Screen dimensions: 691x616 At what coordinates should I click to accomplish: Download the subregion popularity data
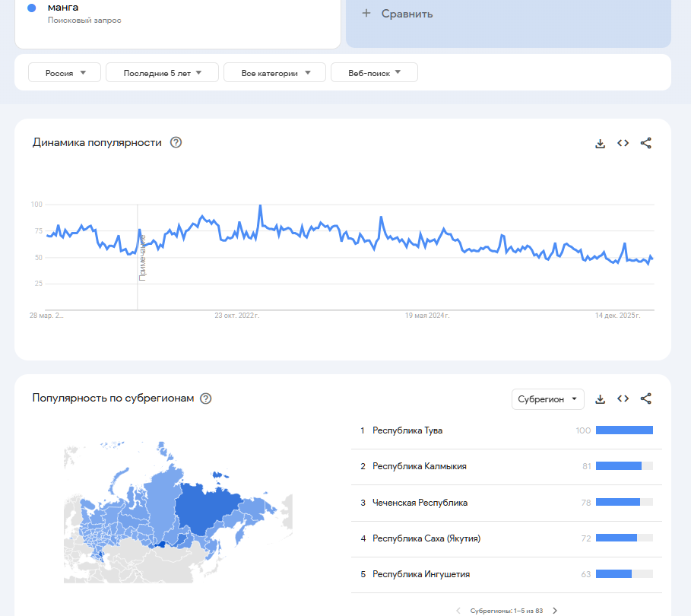point(600,398)
